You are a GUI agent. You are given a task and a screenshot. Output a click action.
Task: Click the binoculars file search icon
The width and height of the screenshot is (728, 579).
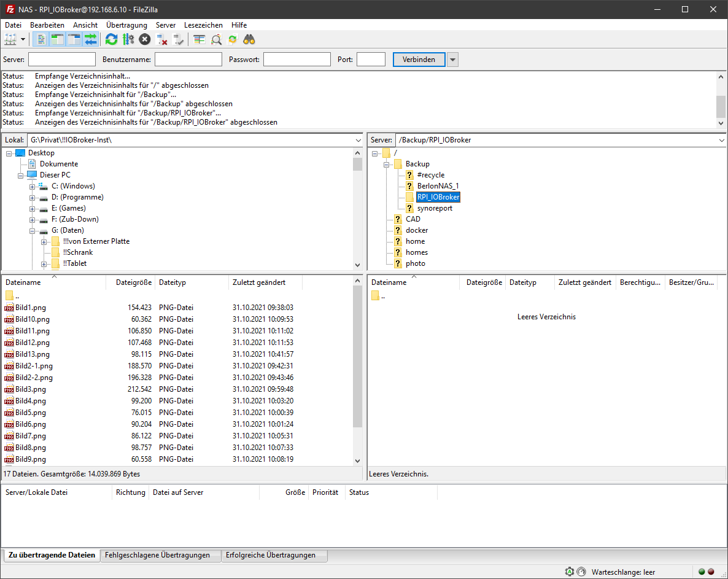(249, 39)
